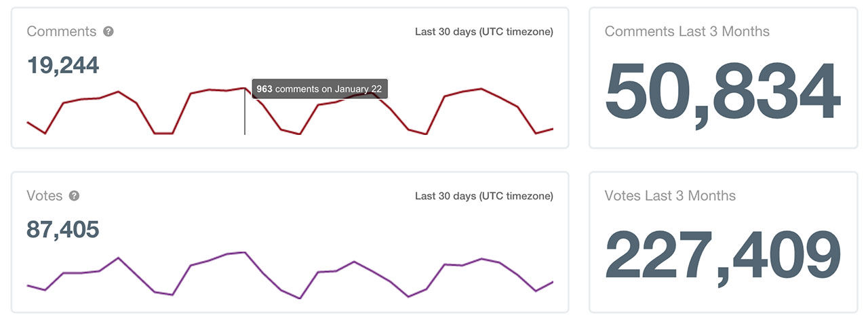Click the bold 963 value in tooltip
868x322 pixels.
pos(264,89)
